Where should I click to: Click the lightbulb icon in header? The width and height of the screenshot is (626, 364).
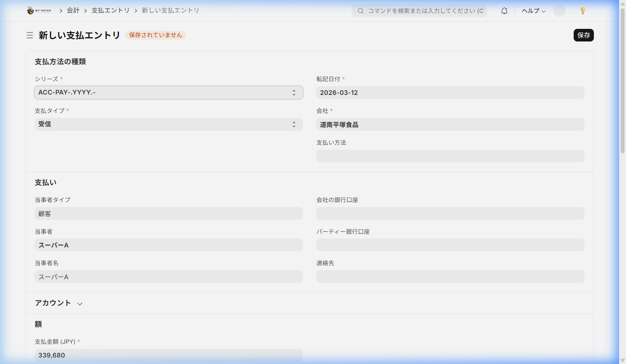(582, 11)
